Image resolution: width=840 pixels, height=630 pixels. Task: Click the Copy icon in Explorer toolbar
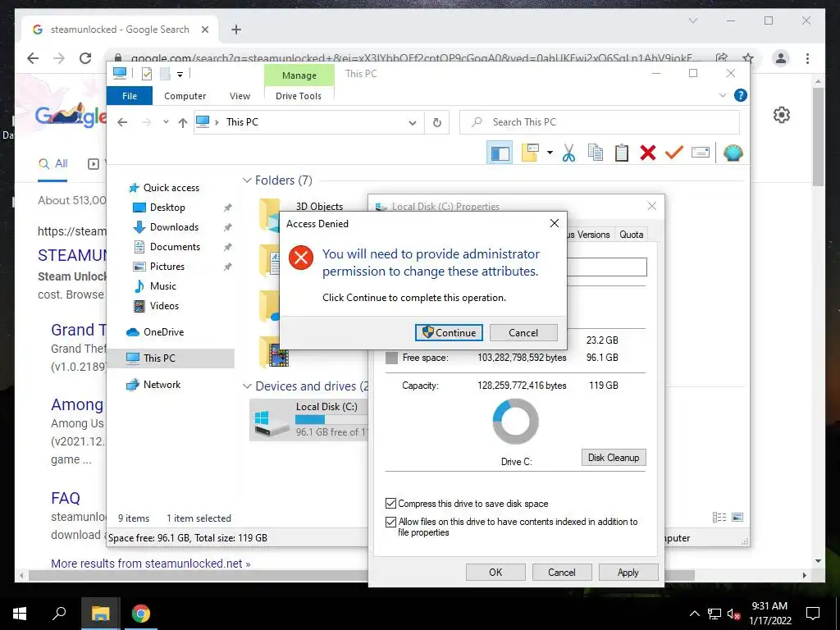click(596, 153)
